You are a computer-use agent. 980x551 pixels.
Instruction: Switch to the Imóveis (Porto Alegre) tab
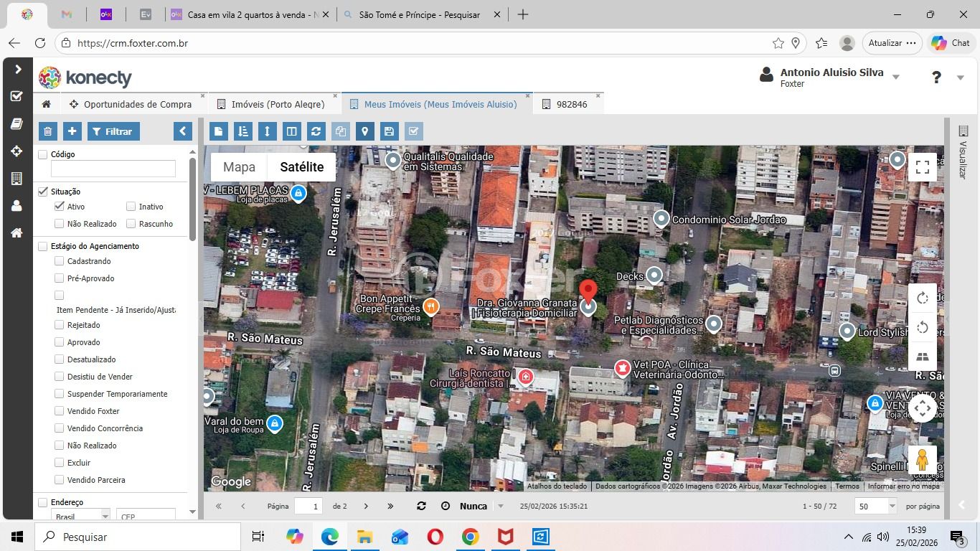pos(278,105)
